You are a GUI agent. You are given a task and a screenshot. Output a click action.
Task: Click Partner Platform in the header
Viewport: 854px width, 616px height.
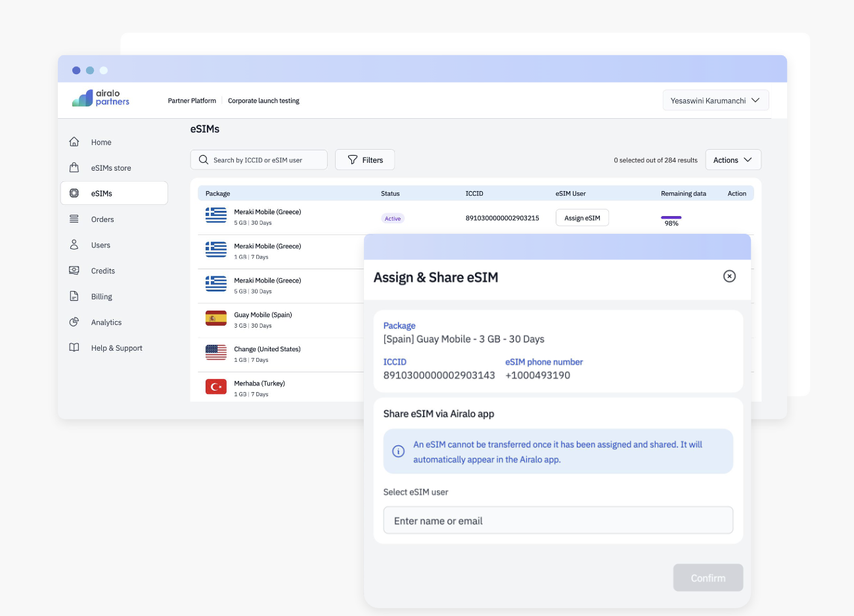click(x=192, y=101)
